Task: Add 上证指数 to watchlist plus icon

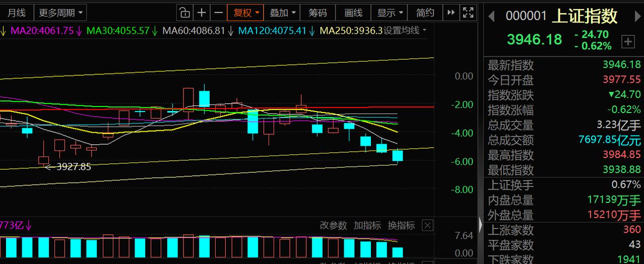Action: click(x=628, y=42)
